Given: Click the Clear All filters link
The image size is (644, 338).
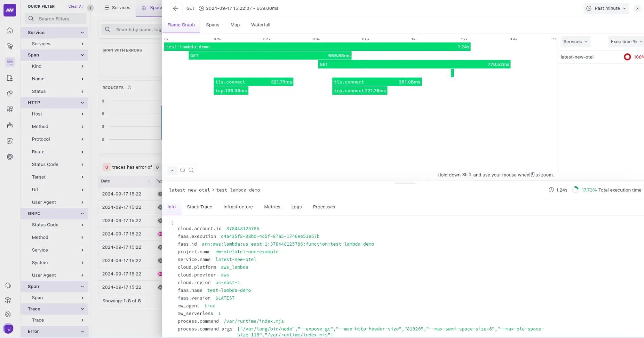Looking at the screenshot, I should pos(76,6).
